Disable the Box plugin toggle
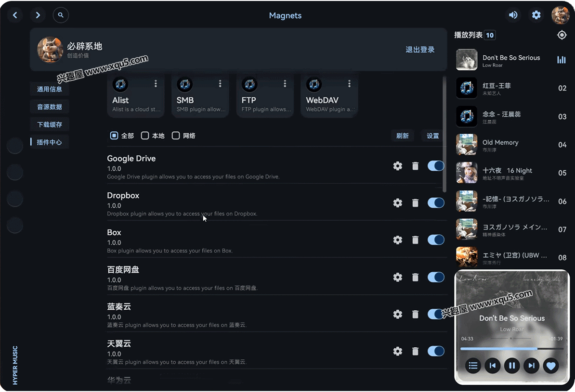This screenshot has height=392, width=575. click(x=436, y=240)
